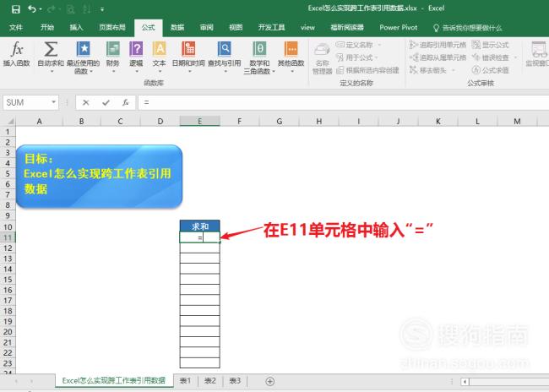Screen dimensions: 549x392
Task: Click inside the formula bar with equals sign
Action: point(343,102)
